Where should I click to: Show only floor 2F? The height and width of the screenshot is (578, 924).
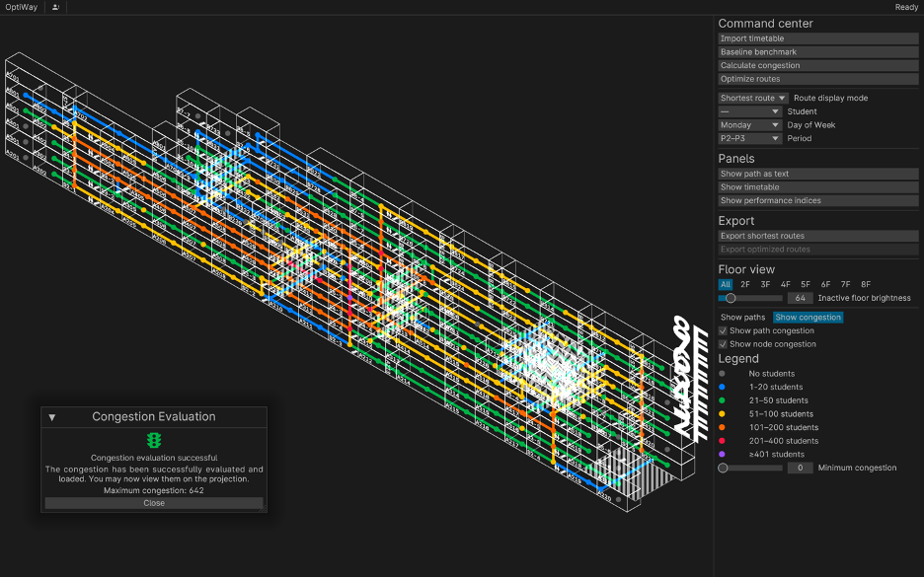(745, 284)
